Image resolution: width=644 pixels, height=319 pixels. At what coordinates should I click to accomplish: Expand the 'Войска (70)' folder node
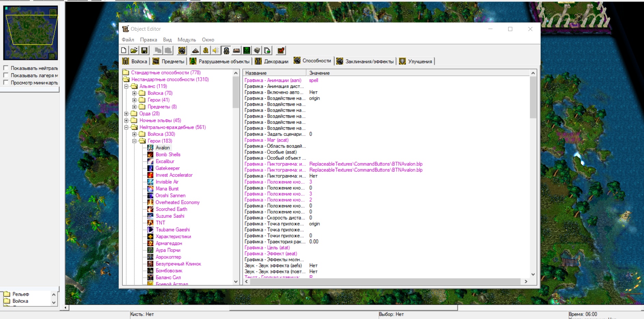(x=134, y=93)
